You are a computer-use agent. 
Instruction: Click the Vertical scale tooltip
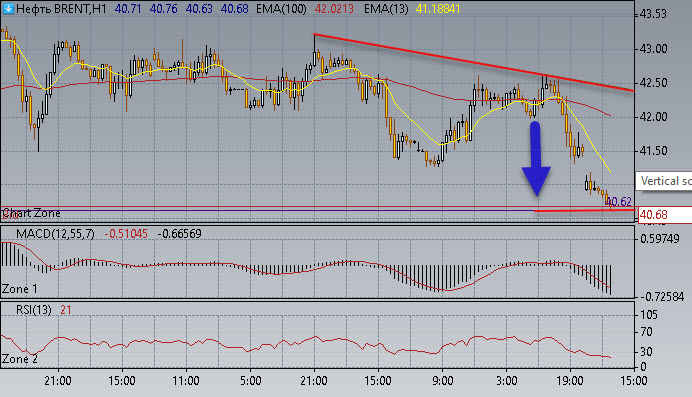tap(664, 181)
